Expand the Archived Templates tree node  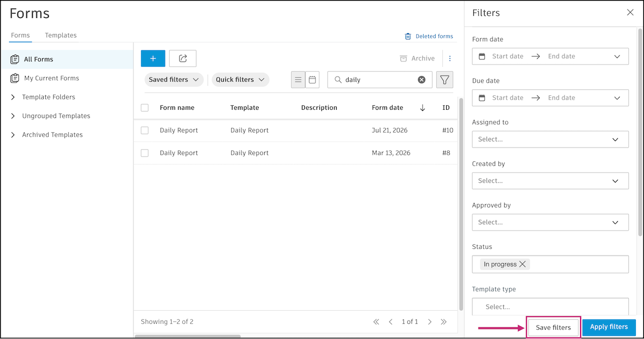coord(13,135)
